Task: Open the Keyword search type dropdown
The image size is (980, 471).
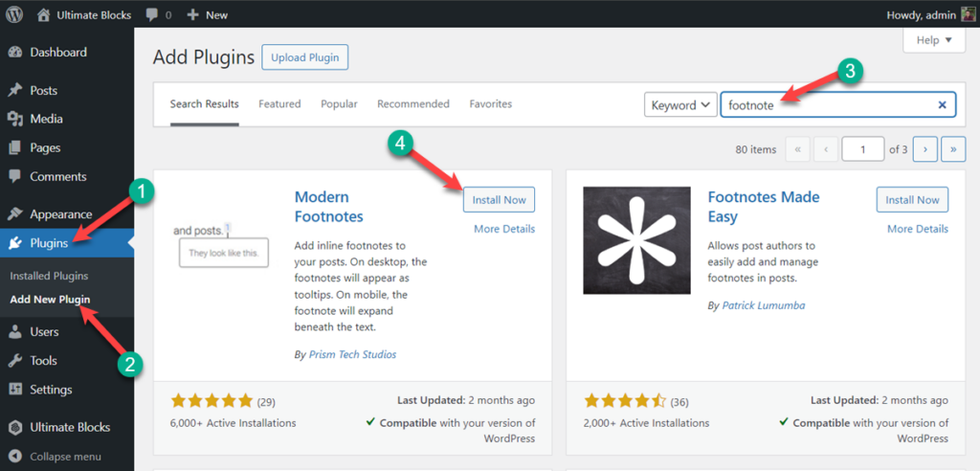Action: (680, 105)
